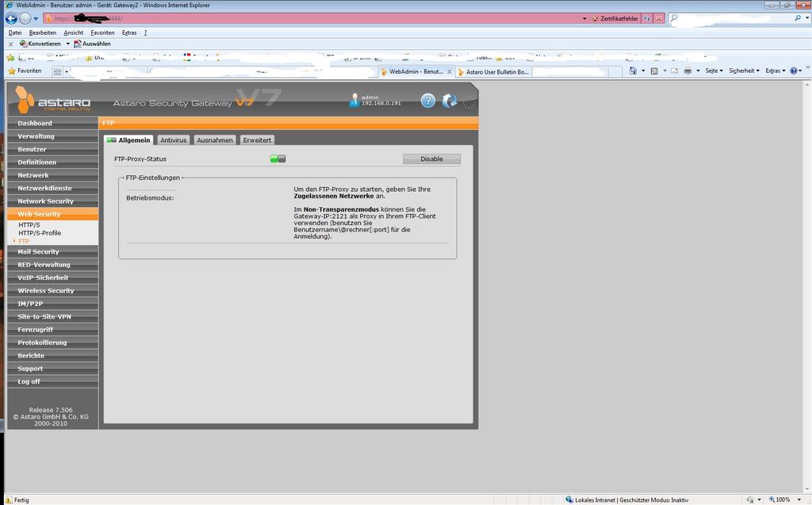Open the Favoriten star button

click(24, 71)
